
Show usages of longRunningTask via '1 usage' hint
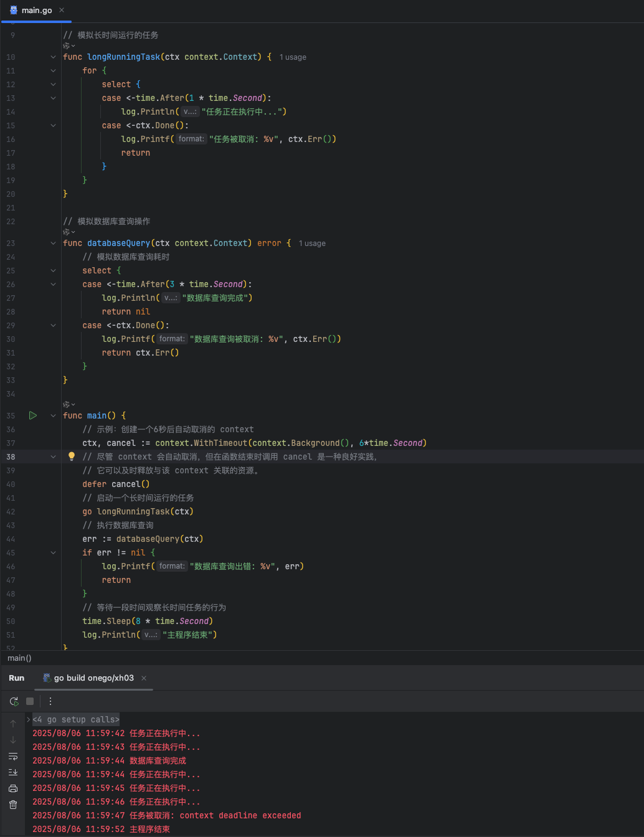[293, 57]
